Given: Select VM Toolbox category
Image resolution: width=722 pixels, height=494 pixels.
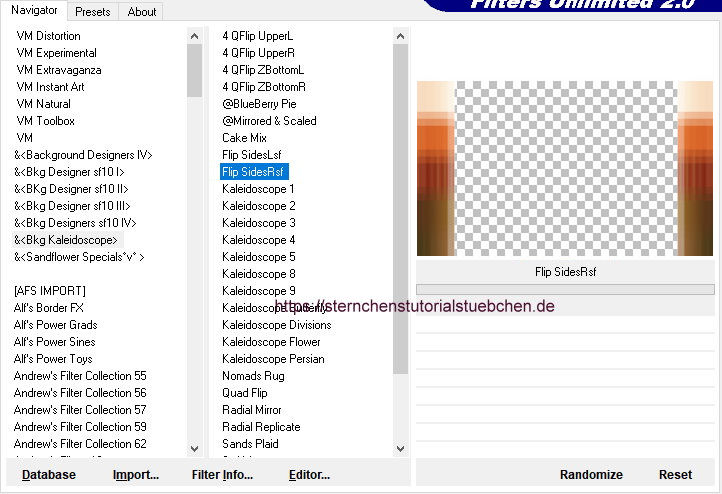Looking at the screenshot, I should (45, 121).
